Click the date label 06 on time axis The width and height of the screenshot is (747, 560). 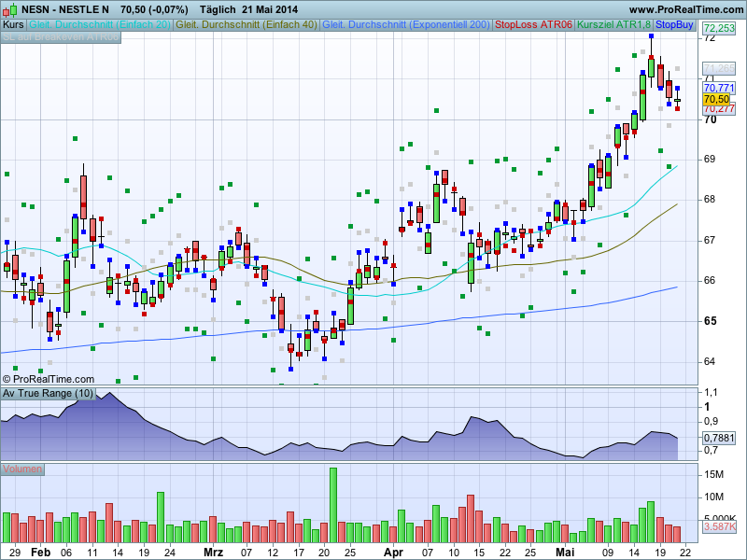coord(66,553)
